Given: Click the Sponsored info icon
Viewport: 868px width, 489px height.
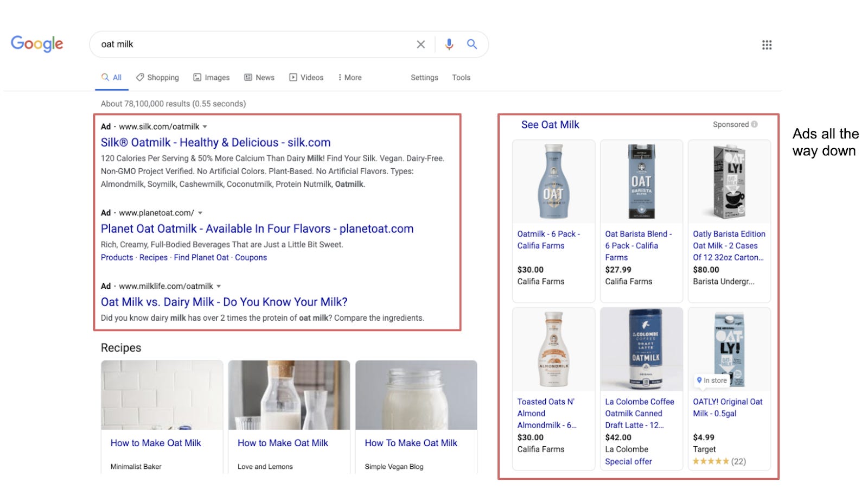Looking at the screenshot, I should (x=754, y=124).
